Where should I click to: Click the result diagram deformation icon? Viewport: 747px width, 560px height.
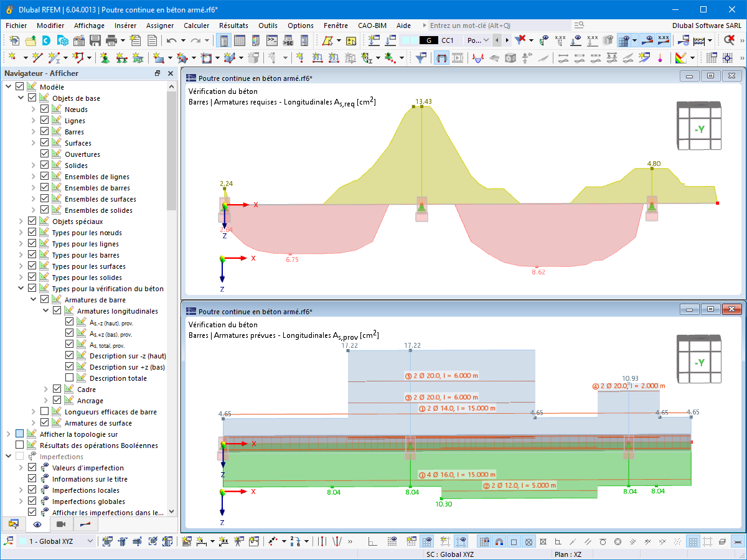click(477, 58)
